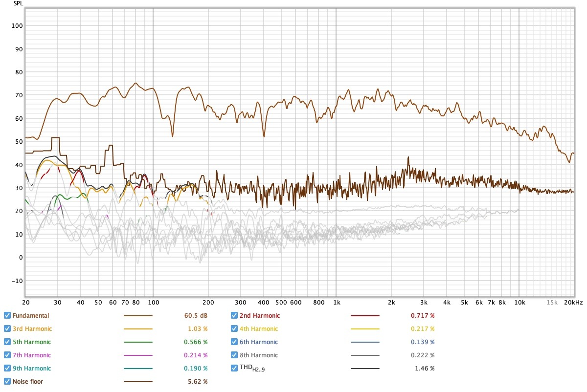Viewport: 587px width, 392px height.
Task: Select the 2nd Harmonic legend label
Action: point(260,316)
